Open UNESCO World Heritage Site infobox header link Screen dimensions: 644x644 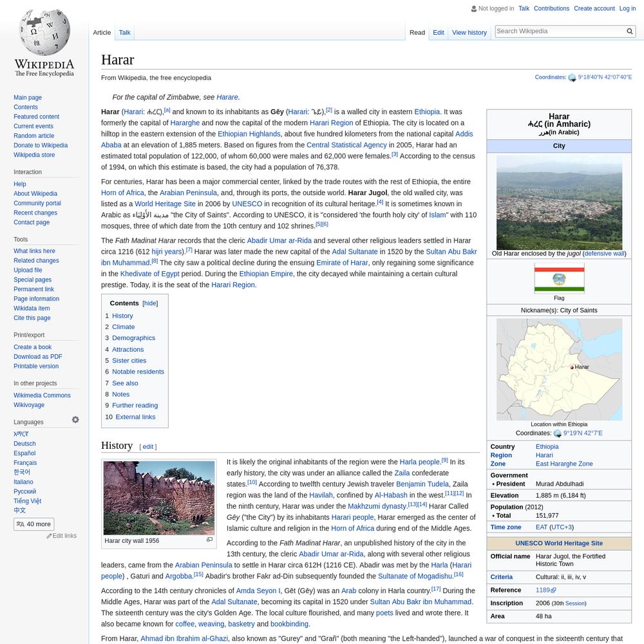tap(559, 544)
